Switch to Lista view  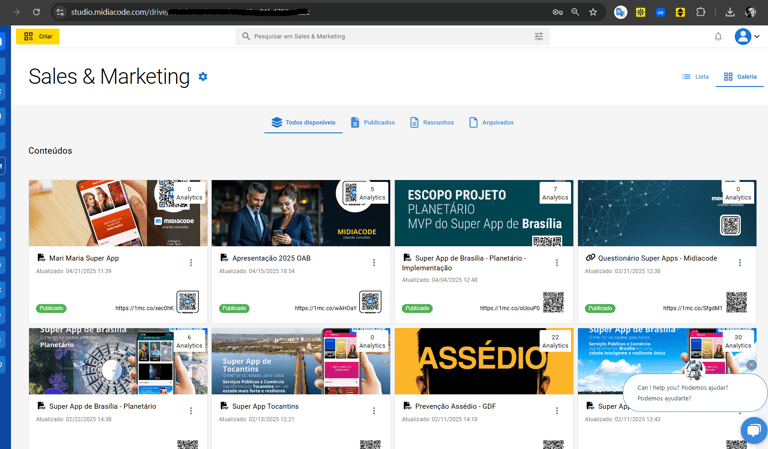click(696, 76)
